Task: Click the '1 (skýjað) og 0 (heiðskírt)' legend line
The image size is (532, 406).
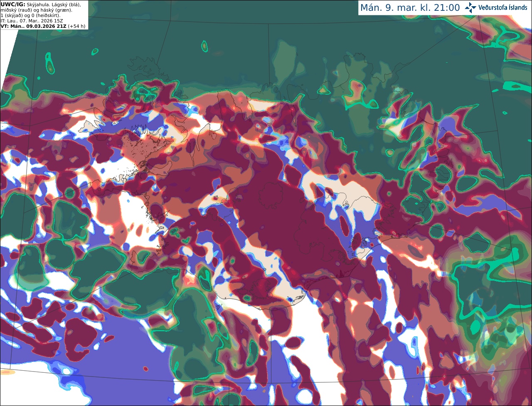Action: tap(30, 15)
